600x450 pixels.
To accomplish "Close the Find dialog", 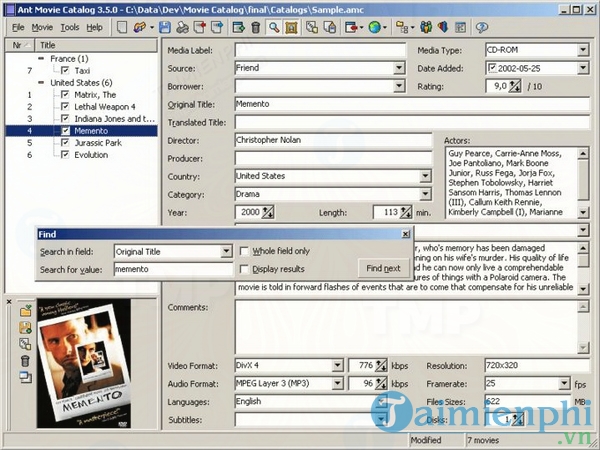I will [406, 234].
